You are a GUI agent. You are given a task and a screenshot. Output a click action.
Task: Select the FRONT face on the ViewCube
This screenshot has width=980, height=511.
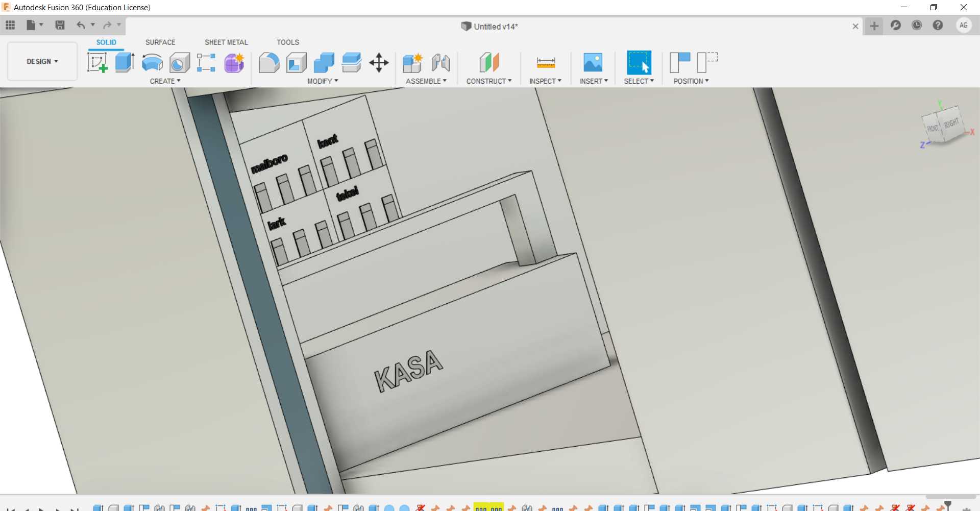(933, 128)
